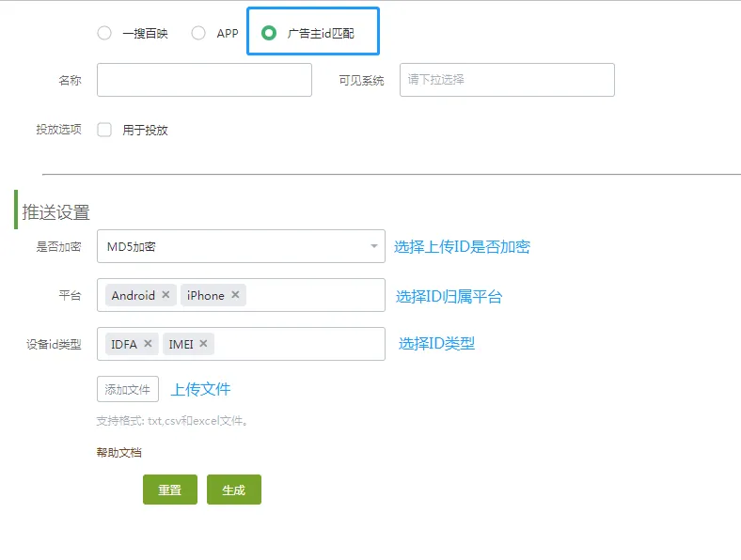Click into the 名称 text input
The image size is (741, 560).
[204, 80]
